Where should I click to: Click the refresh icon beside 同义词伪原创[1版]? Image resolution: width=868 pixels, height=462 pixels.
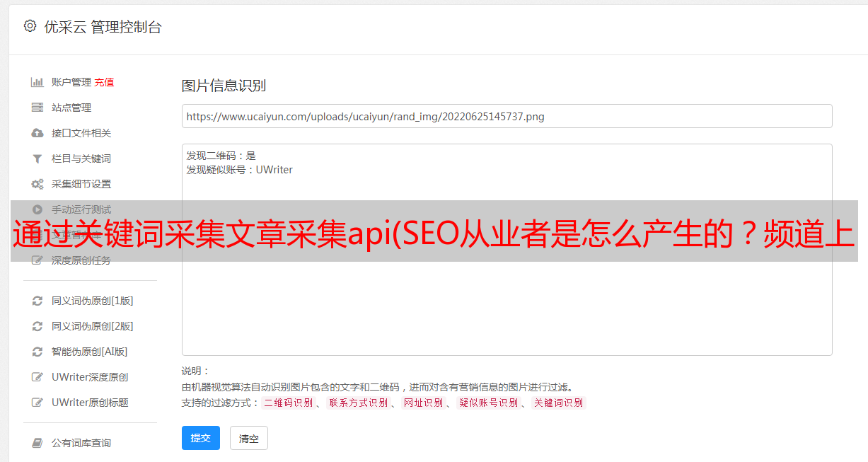37,301
